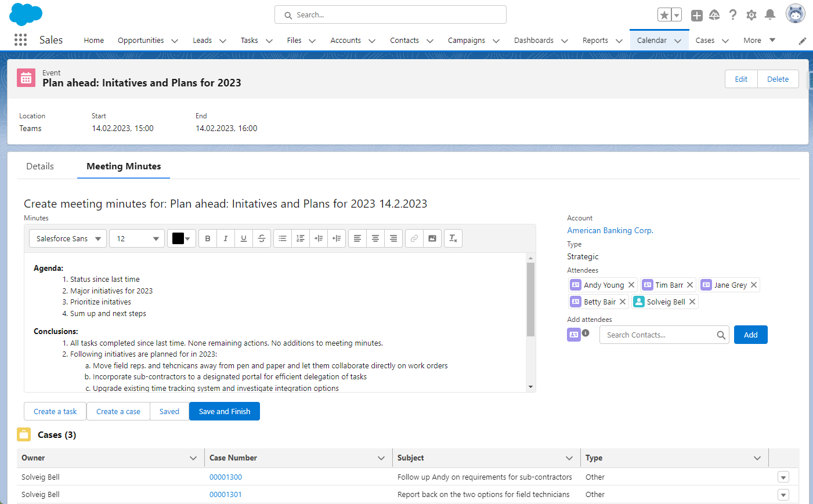Open the global actions plus icon
This screenshot has width=813, height=504.
(x=697, y=16)
